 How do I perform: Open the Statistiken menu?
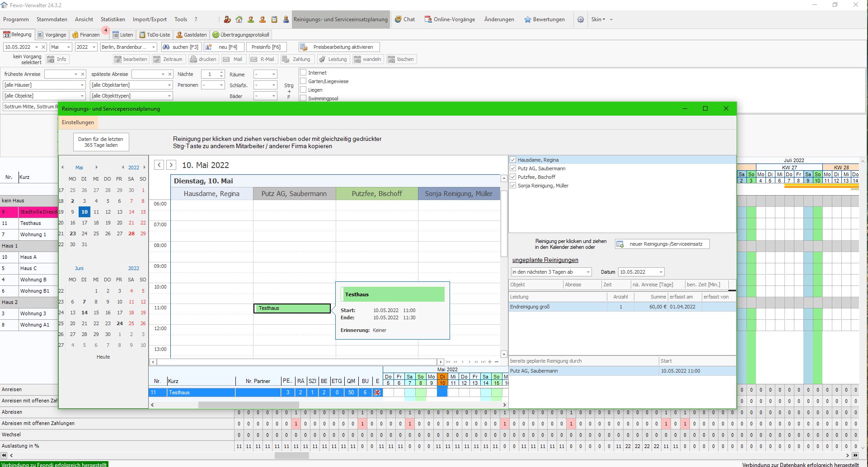(x=113, y=19)
